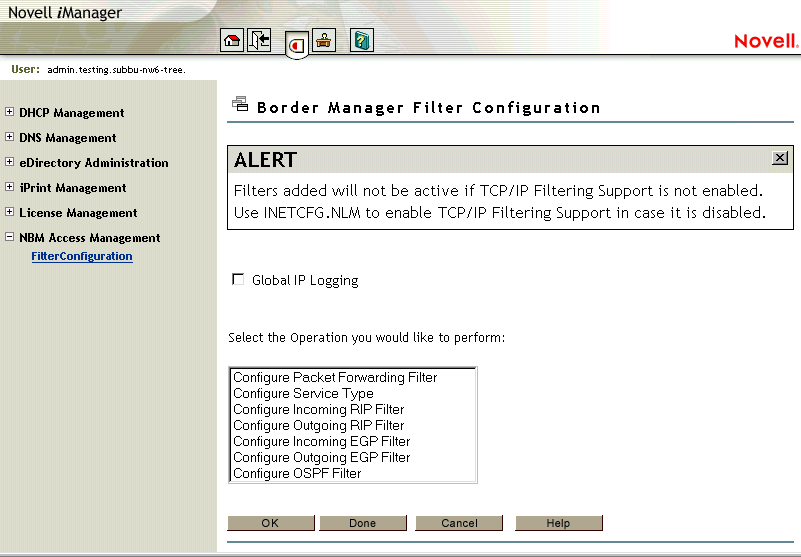
Task: Select DHCP Management label
Action: 72,112
